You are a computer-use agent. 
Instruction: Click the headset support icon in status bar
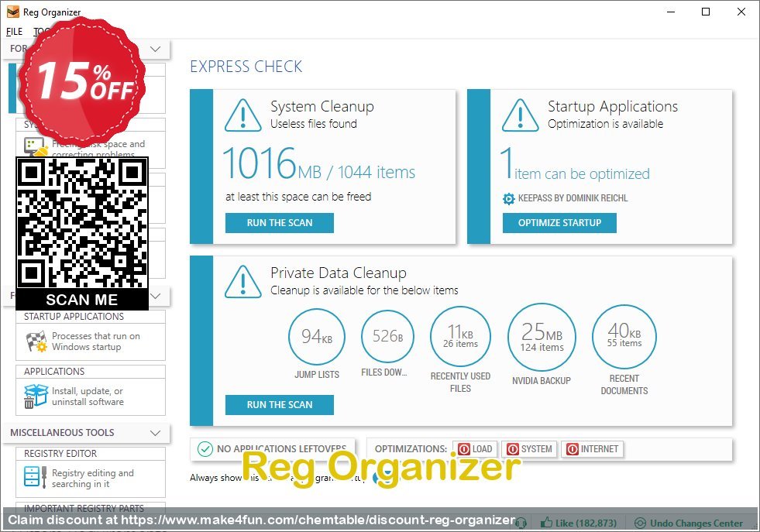[521, 523]
